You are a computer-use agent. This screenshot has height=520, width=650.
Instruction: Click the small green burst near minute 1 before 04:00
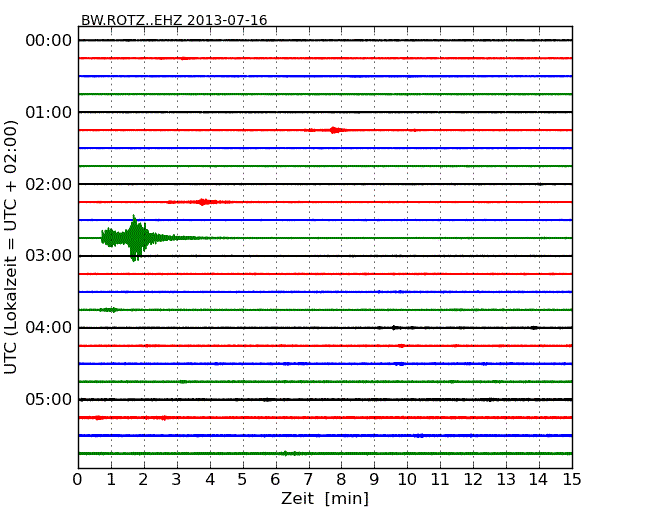coord(109,310)
